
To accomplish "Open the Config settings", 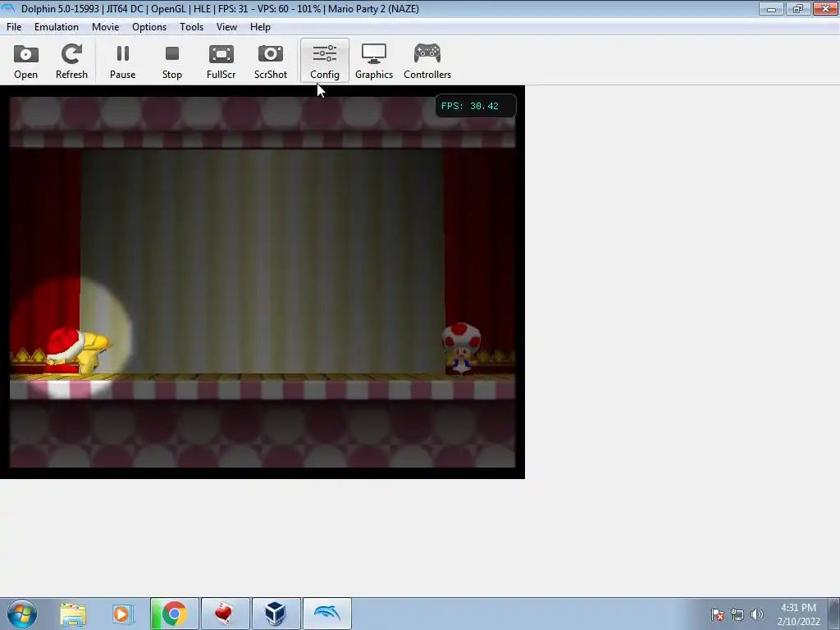I will 325,61.
